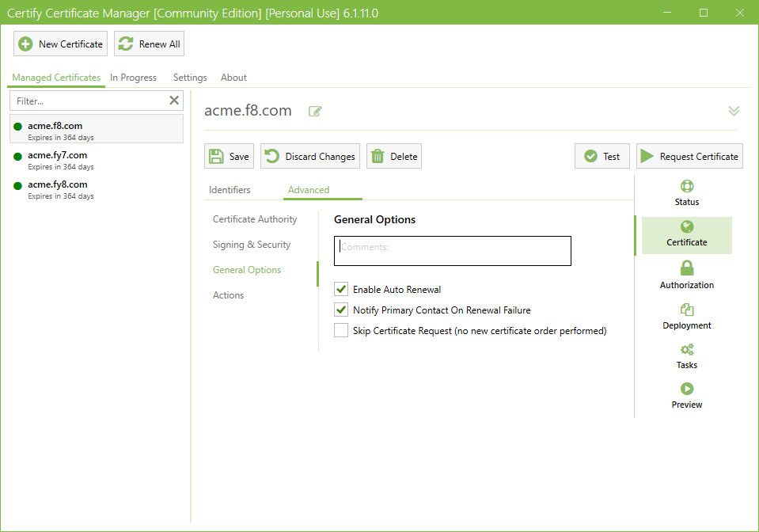This screenshot has width=759, height=532.
Task: Switch to the Identifiers tab
Action: pos(230,190)
